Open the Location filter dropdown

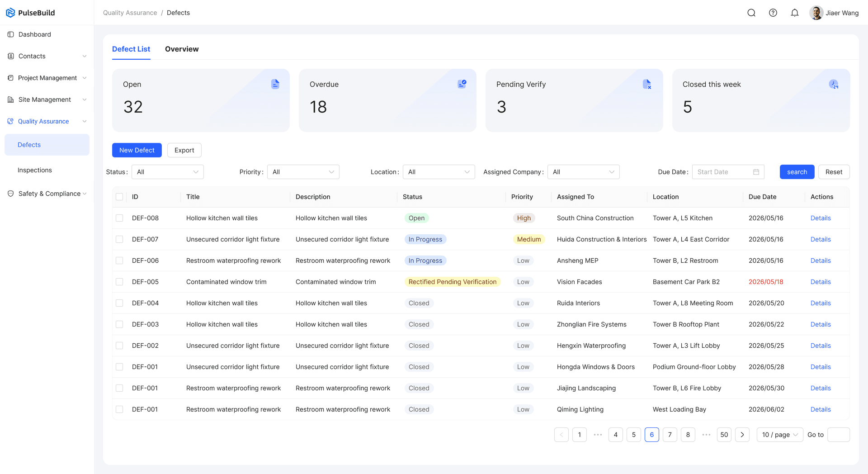coord(439,172)
